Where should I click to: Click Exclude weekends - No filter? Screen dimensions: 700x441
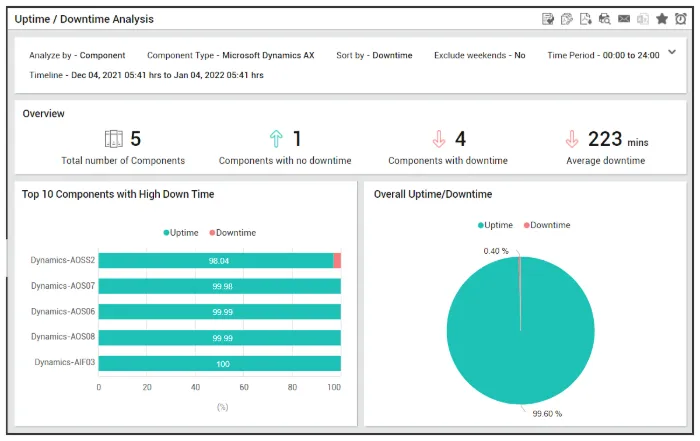[479, 55]
